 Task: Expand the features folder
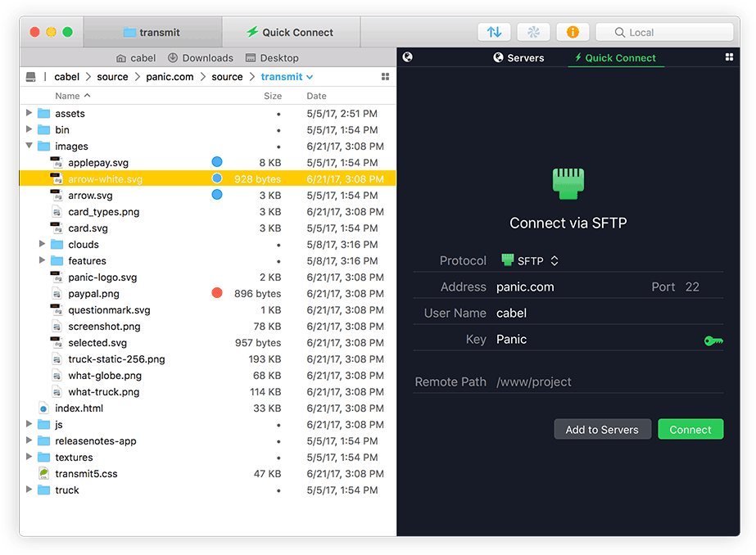point(42,260)
